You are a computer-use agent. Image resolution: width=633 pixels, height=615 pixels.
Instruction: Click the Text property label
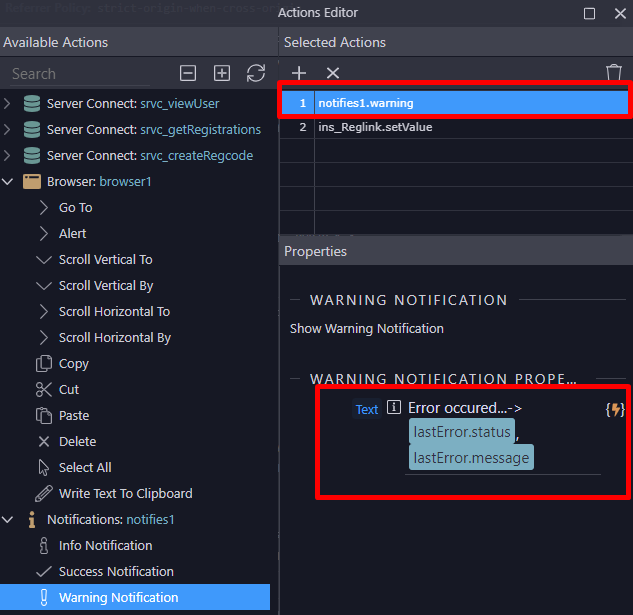pyautogui.click(x=367, y=409)
